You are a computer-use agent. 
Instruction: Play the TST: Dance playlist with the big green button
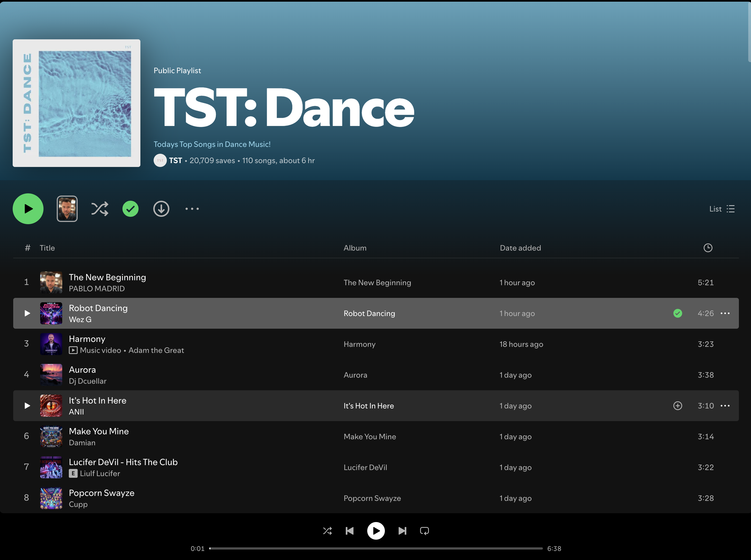[28, 209]
